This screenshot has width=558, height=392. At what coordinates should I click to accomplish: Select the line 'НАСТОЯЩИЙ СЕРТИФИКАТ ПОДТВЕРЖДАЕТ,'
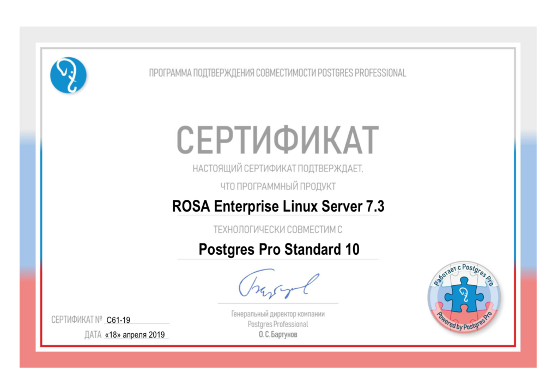[278, 169]
